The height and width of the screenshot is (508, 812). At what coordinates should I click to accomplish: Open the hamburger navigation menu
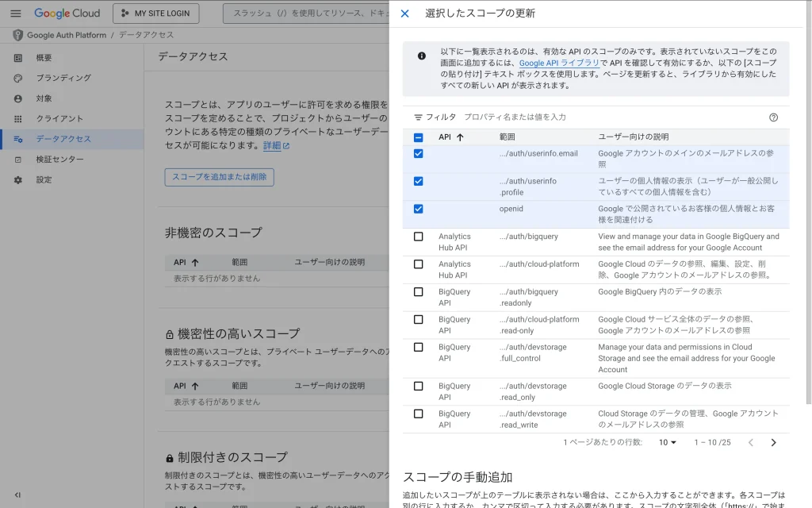pyautogui.click(x=16, y=13)
